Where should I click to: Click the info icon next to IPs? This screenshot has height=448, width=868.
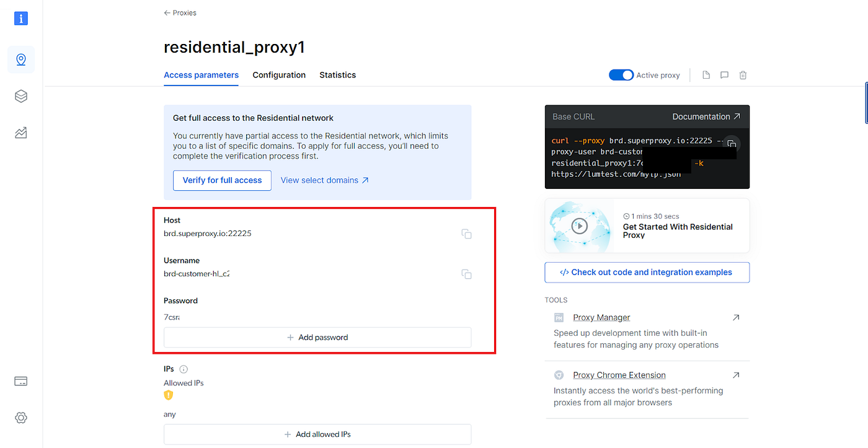click(x=183, y=369)
